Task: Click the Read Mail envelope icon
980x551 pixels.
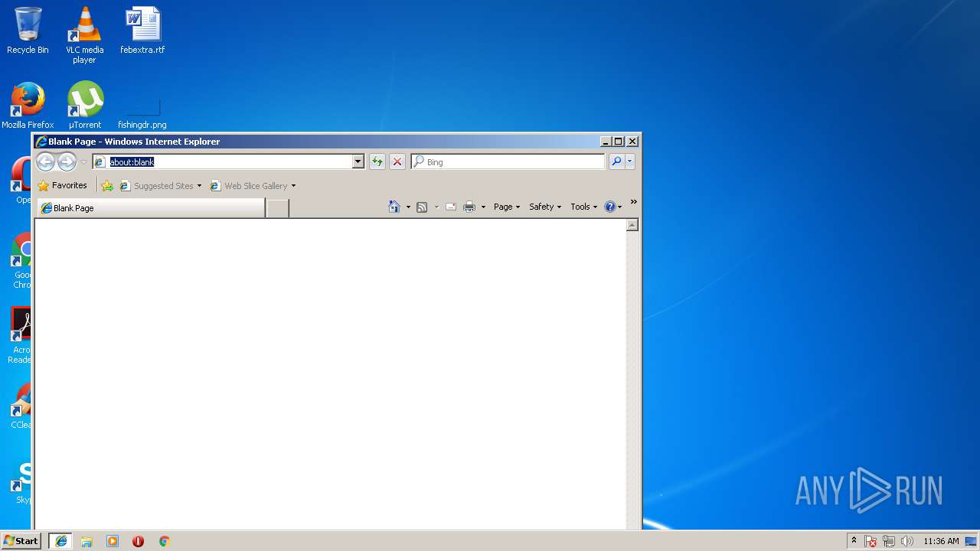Action: point(451,207)
